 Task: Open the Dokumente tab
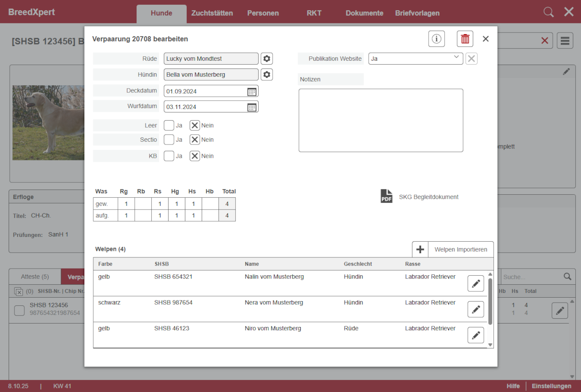tap(365, 13)
